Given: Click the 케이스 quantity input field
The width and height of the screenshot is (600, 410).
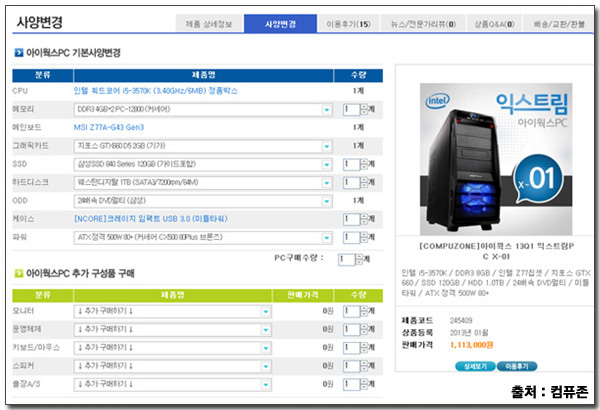Looking at the screenshot, I should point(351,219).
